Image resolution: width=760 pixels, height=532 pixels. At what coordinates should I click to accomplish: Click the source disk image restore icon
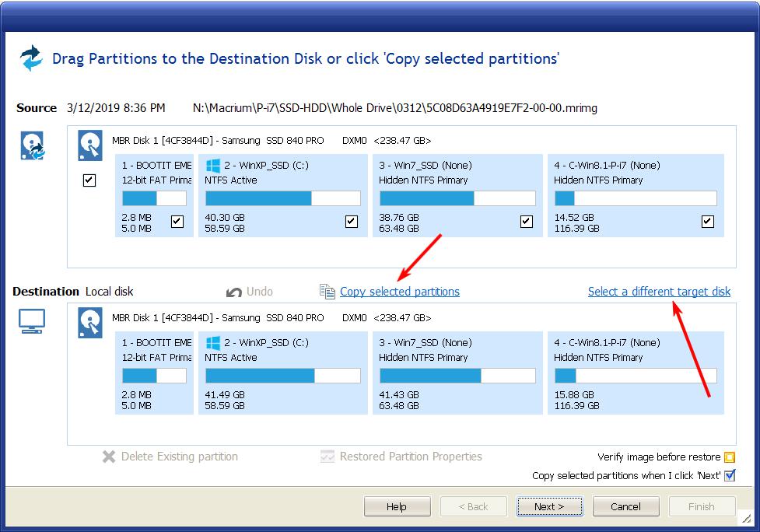click(x=32, y=146)
